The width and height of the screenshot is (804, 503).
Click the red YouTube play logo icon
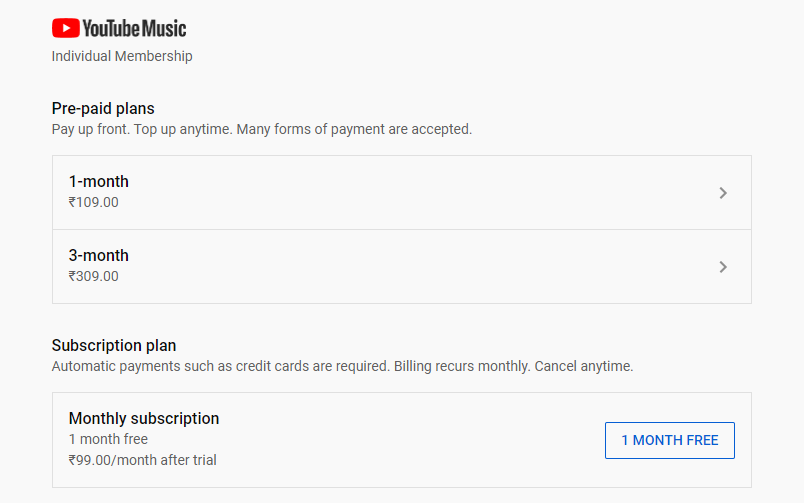(66, 28)
